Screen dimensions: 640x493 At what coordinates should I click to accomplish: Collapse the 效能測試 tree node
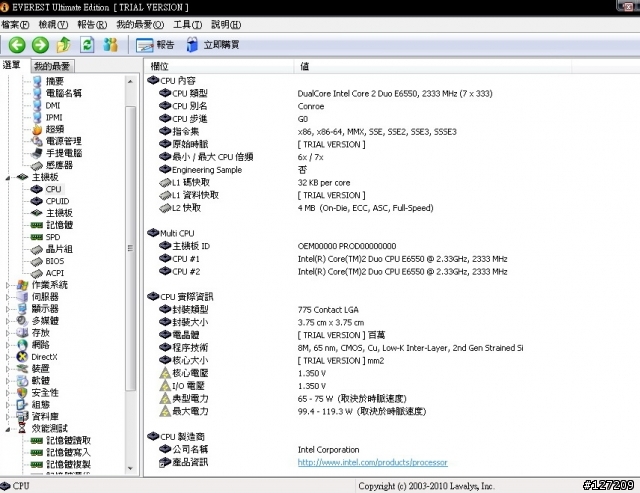click(x=8, y=429)
